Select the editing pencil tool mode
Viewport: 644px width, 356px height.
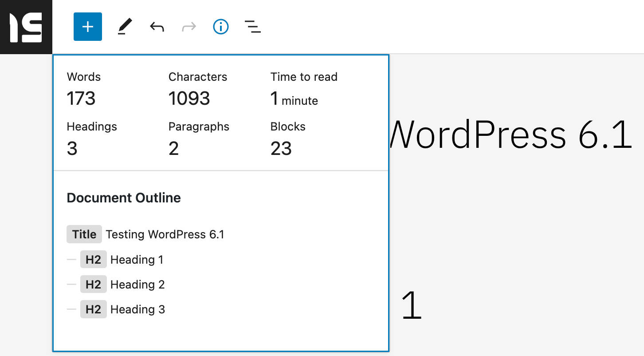(126, 27)
